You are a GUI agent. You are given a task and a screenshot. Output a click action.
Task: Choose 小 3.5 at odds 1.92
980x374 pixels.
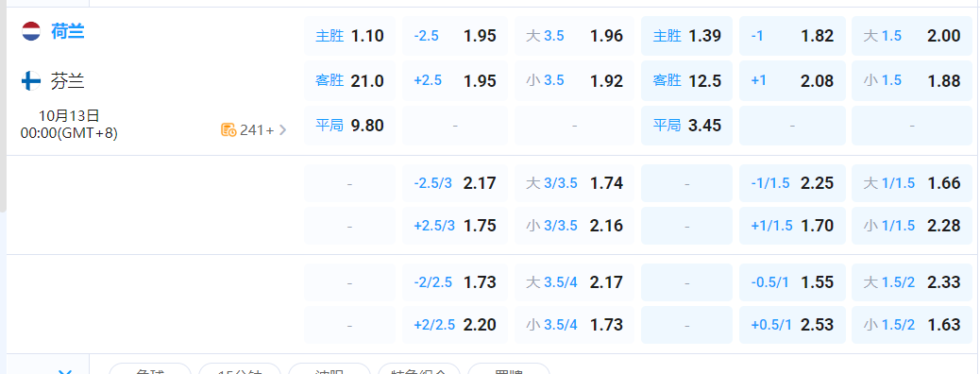click(x=574, y=80)
